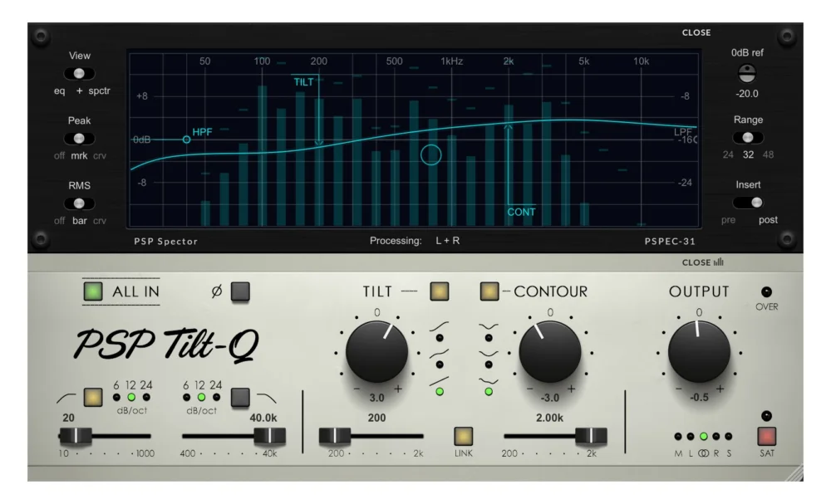This screenshot has width=831, height=504.
Task: Click the contour frequency slider handle
Action: [x=591, y=436]
